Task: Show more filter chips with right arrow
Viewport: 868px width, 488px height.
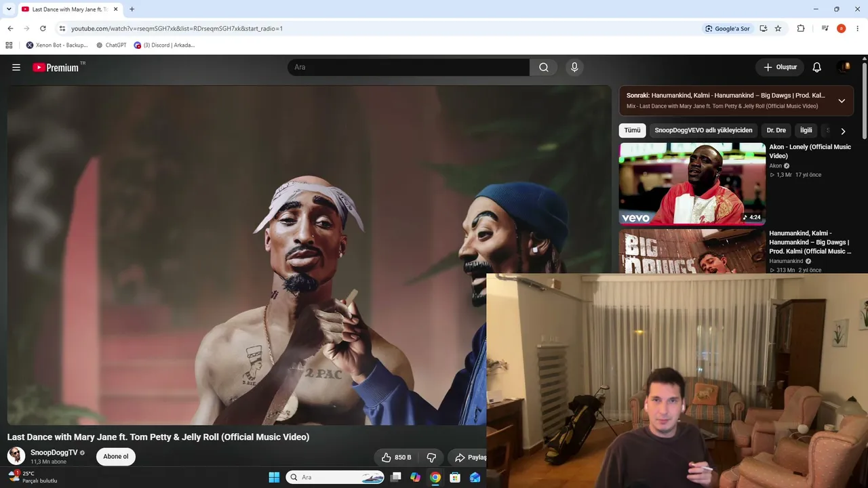Action: click(843, 131)
